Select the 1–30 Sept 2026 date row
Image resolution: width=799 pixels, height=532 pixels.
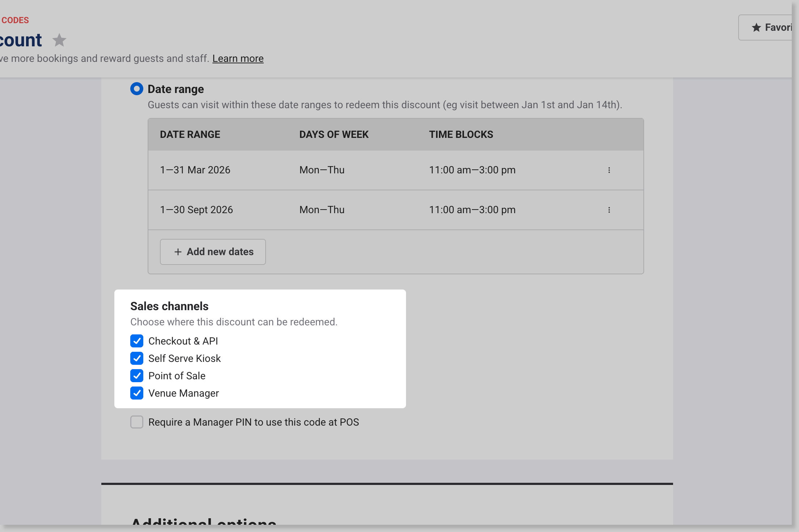[196, 210]
